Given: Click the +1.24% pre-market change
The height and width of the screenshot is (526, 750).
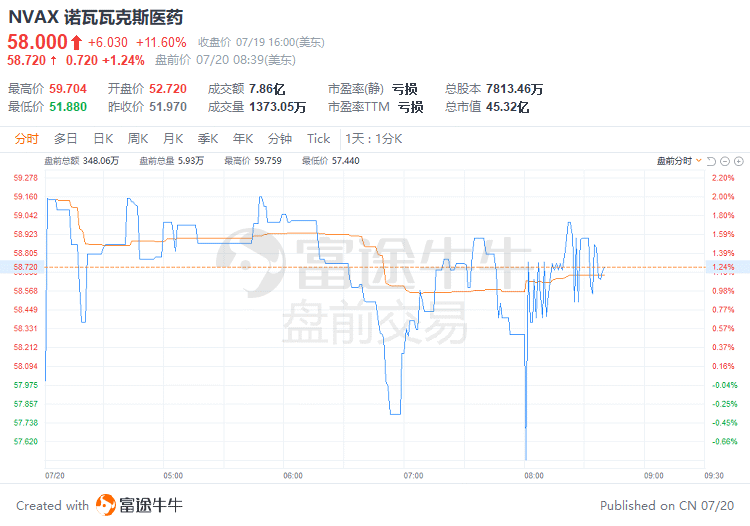Looking at the screenshot, I should point(123,60).
